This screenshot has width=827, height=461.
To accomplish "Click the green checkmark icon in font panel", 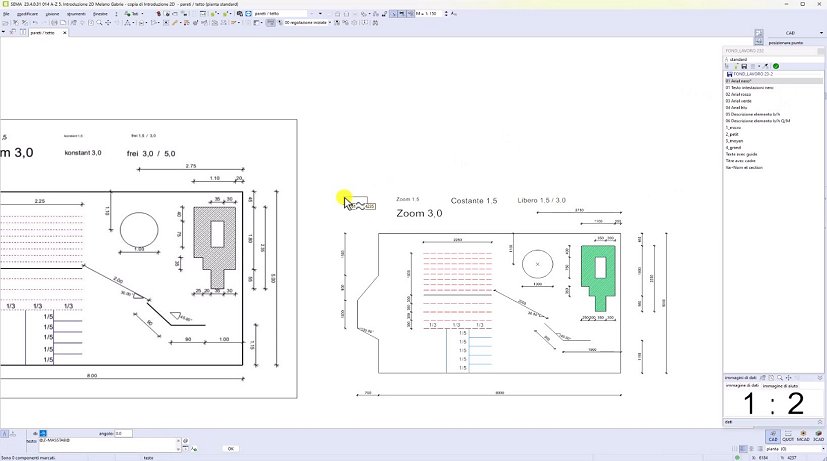I will [776, 66].
